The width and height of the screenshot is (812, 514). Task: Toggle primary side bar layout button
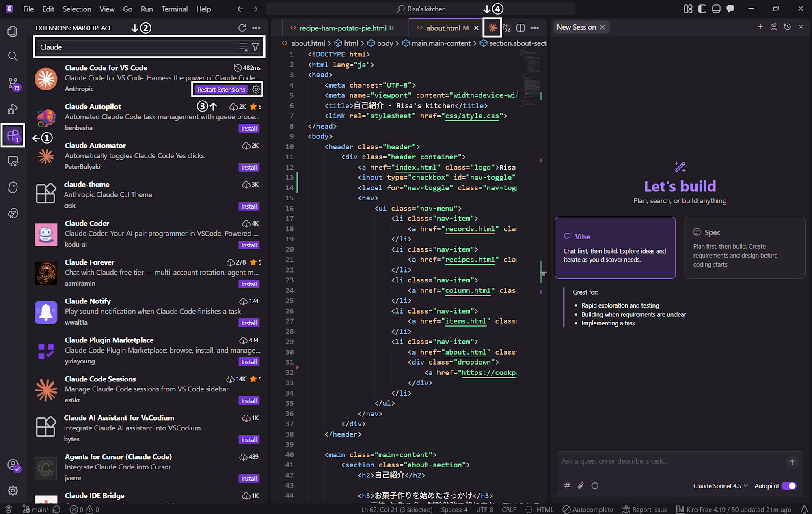pyautogui.click(x=702, y=9)
